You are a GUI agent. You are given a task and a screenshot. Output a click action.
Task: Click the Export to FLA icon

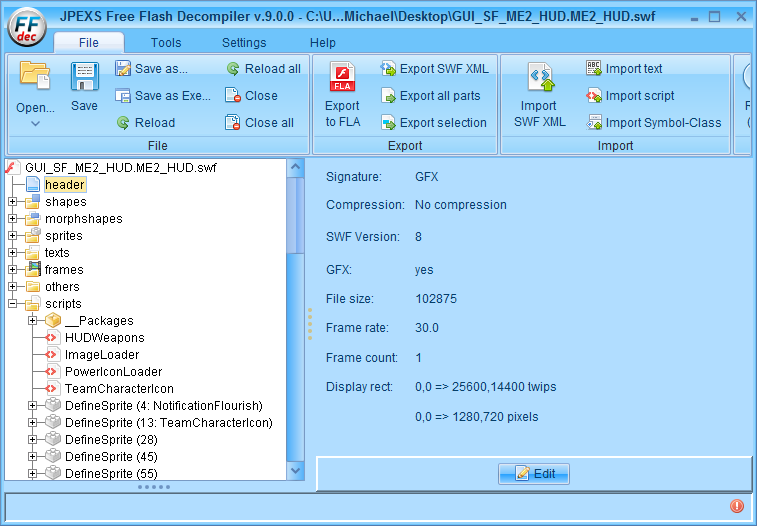point(342,79)
